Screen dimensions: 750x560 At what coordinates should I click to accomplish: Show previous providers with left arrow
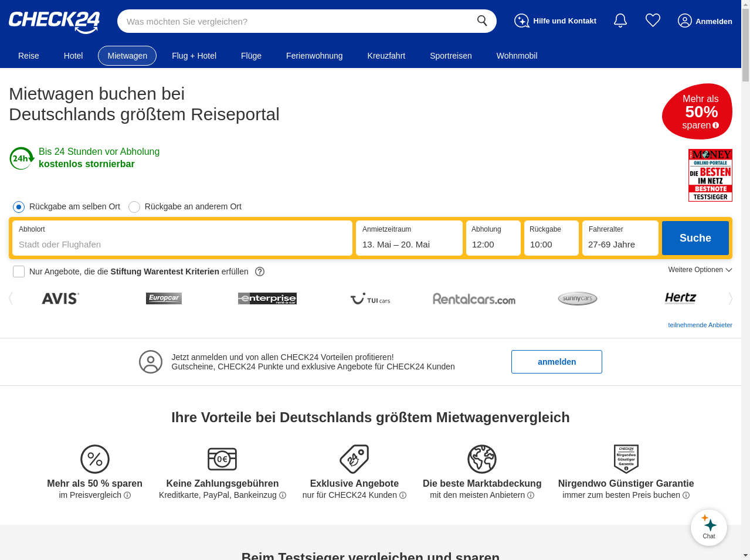click(11, 298)
